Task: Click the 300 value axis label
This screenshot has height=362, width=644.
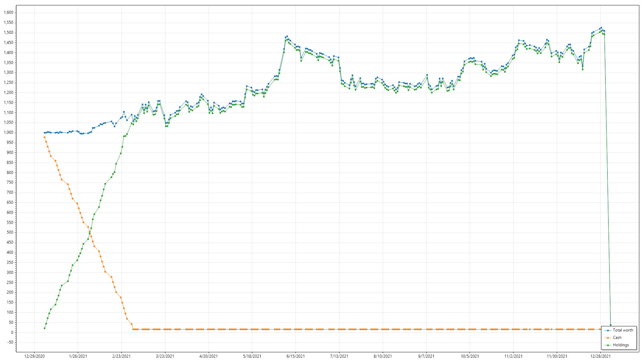Action: pyautogui.click(x=10, y=273)
